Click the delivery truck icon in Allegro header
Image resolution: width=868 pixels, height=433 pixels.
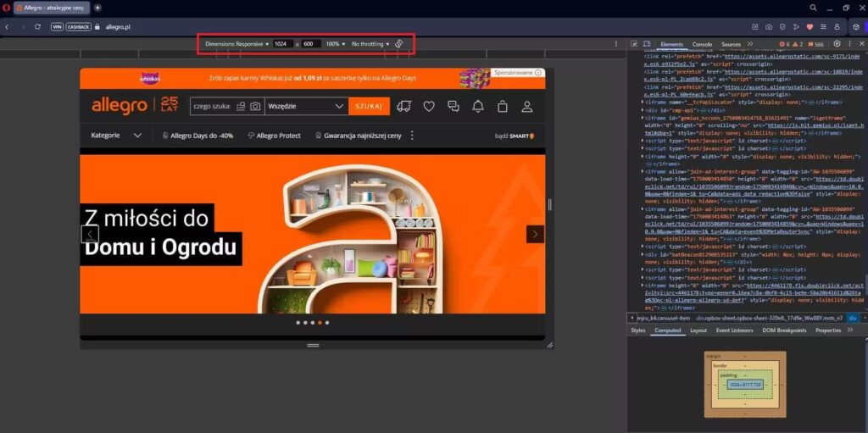(404, 106)
